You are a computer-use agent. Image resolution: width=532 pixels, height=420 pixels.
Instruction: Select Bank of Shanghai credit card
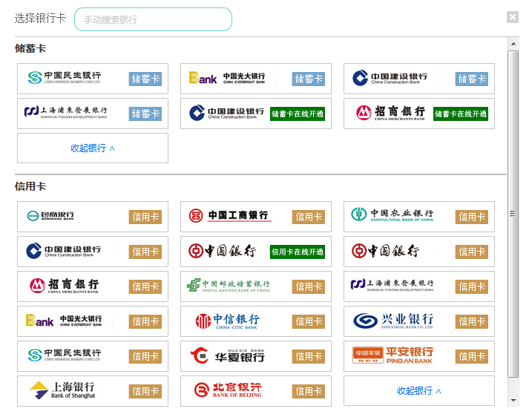93,391
